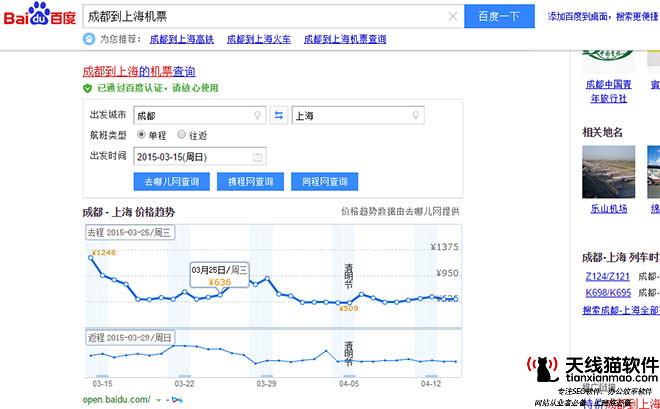Screen dimensions: 660x409
Task: Open the calendar icon in date field
Action: [x=257, y=157]
